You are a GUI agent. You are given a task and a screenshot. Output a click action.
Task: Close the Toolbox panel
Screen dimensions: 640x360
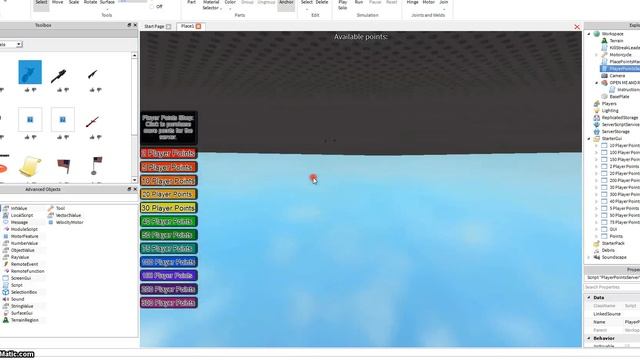point(135,25)
